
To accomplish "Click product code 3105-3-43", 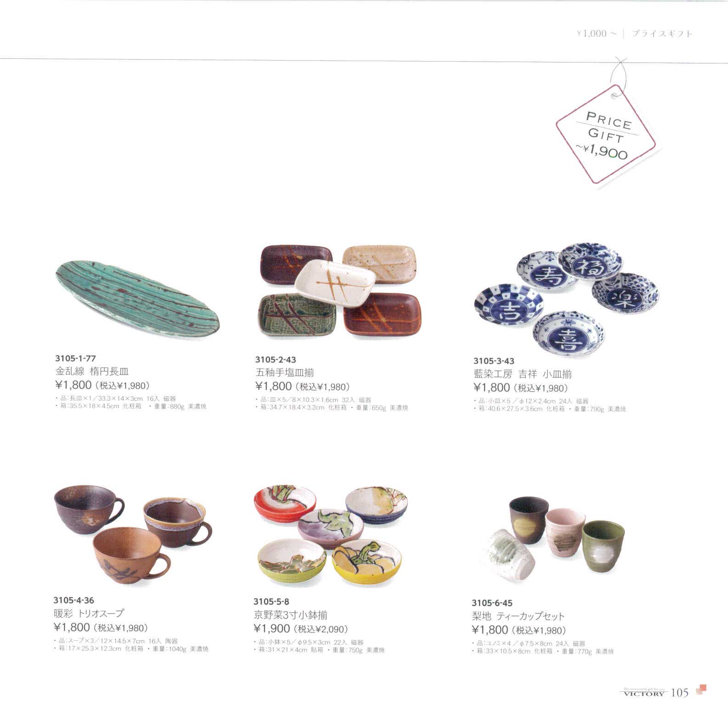I will coord(494,361).
